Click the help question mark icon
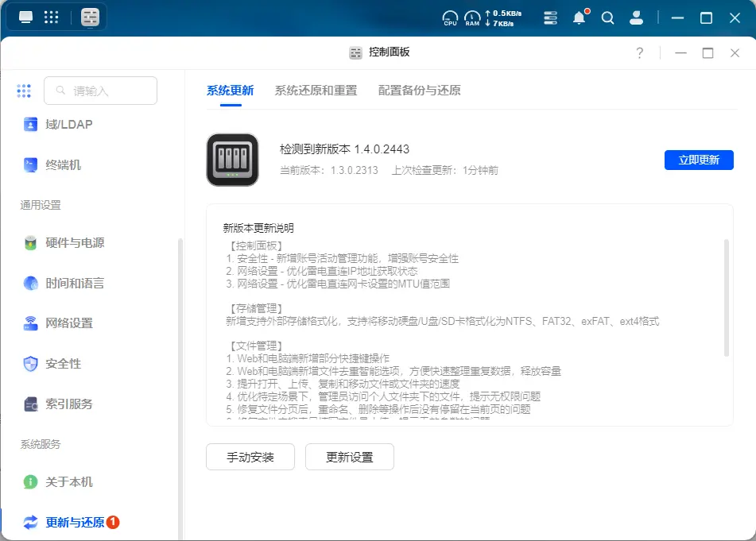This screenshot has width=756, height=541. pos(640,52)
